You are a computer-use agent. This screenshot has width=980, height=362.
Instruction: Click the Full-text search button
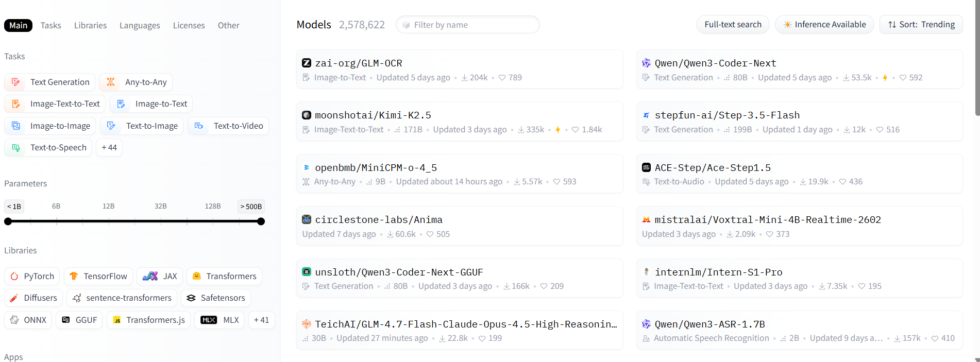(733, 25)
